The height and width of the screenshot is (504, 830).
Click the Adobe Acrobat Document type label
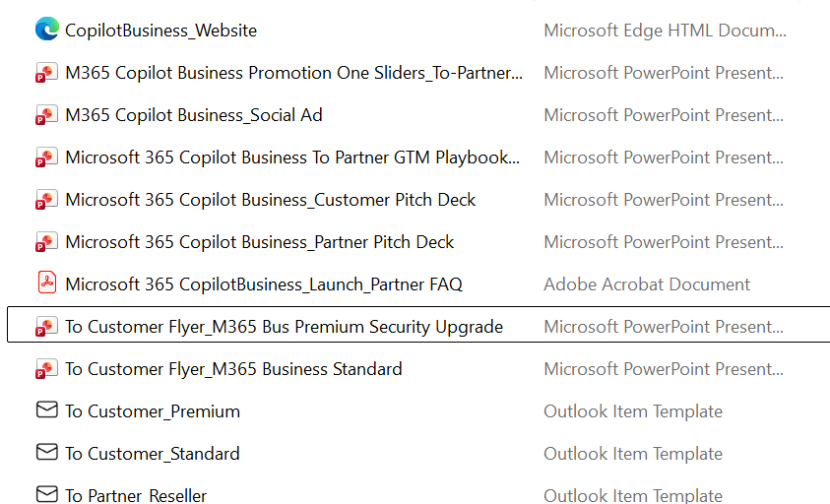point(647,284)
